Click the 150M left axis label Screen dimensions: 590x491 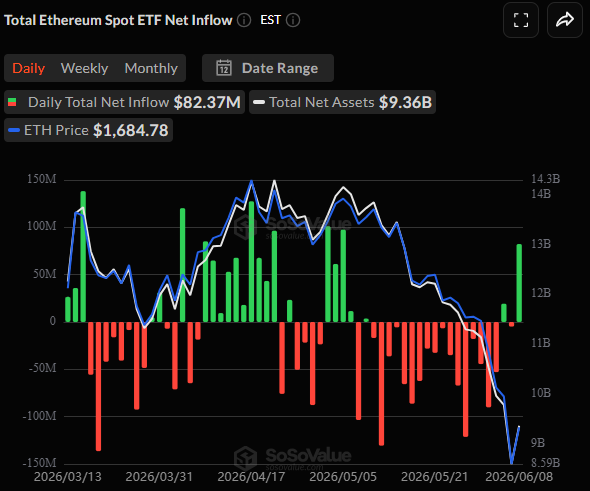click(x=41, y=179)
